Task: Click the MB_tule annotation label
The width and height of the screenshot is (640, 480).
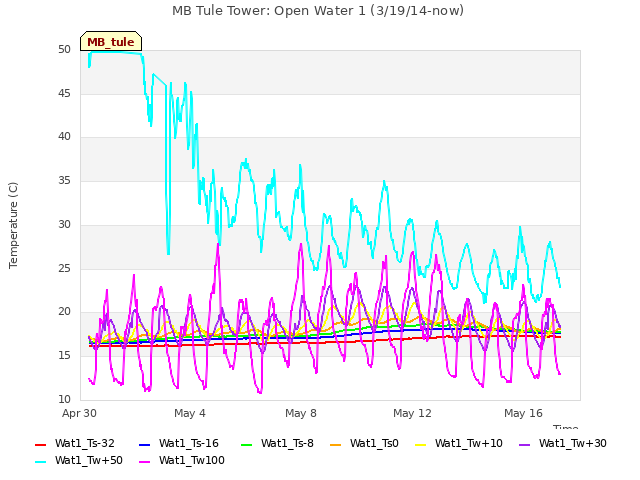Action: (x=111, y=42)
